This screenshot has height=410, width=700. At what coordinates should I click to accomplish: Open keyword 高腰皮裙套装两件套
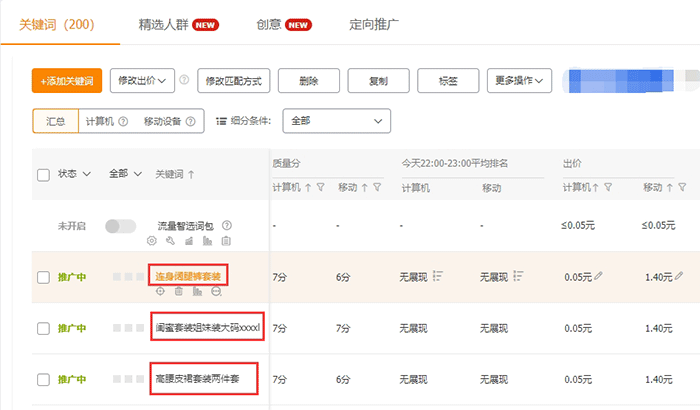[205, 380]
